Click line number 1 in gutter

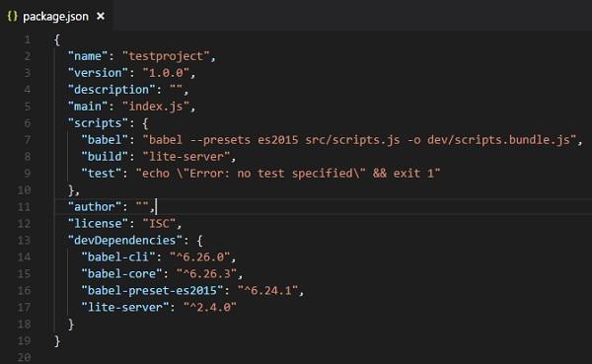[x=28, y=39]
